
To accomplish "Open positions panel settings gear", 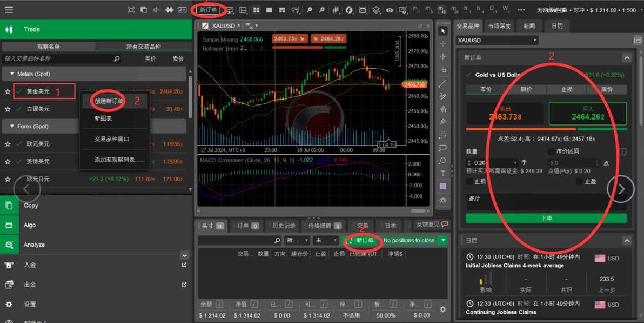I will 443,309.
